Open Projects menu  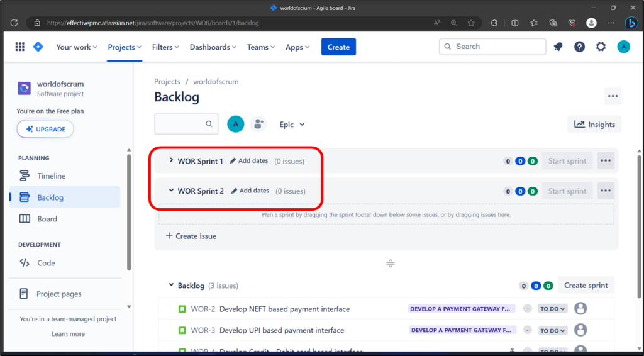[125, 47]
